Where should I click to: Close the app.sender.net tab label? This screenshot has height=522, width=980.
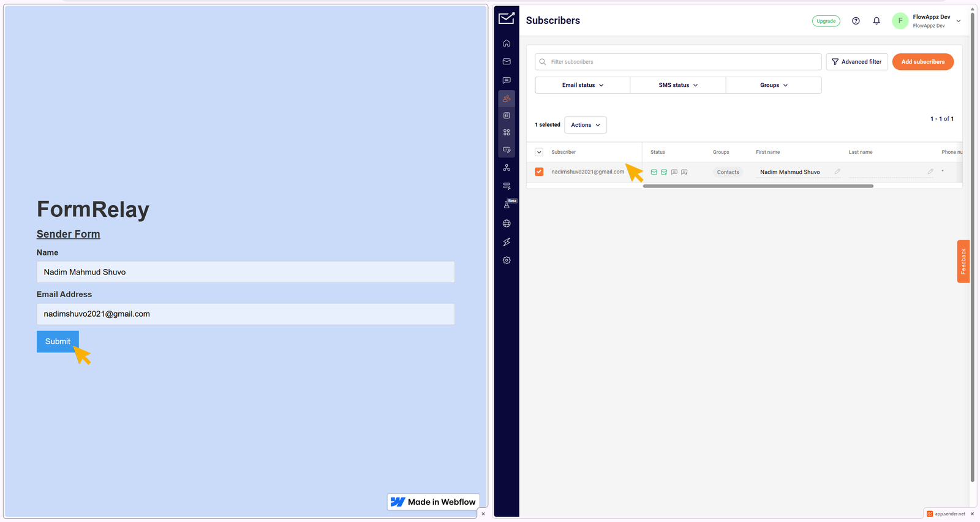pos(972,514)
